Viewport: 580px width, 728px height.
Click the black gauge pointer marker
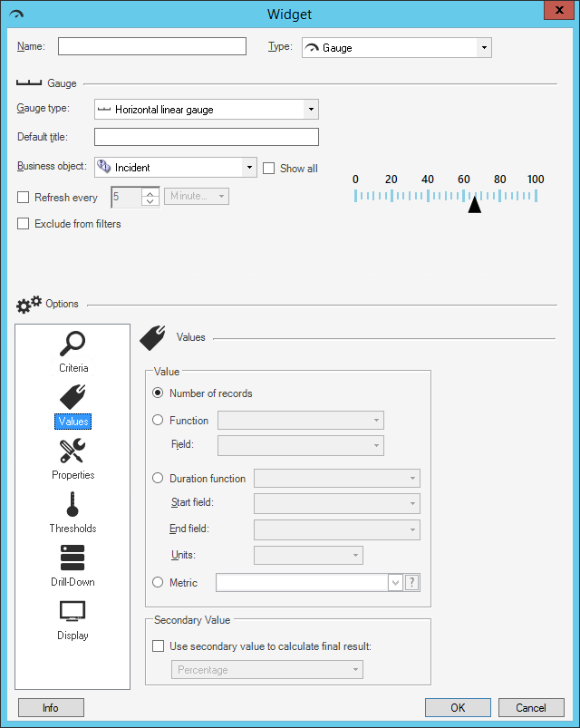pyautogui.click(x=474, y=204)
